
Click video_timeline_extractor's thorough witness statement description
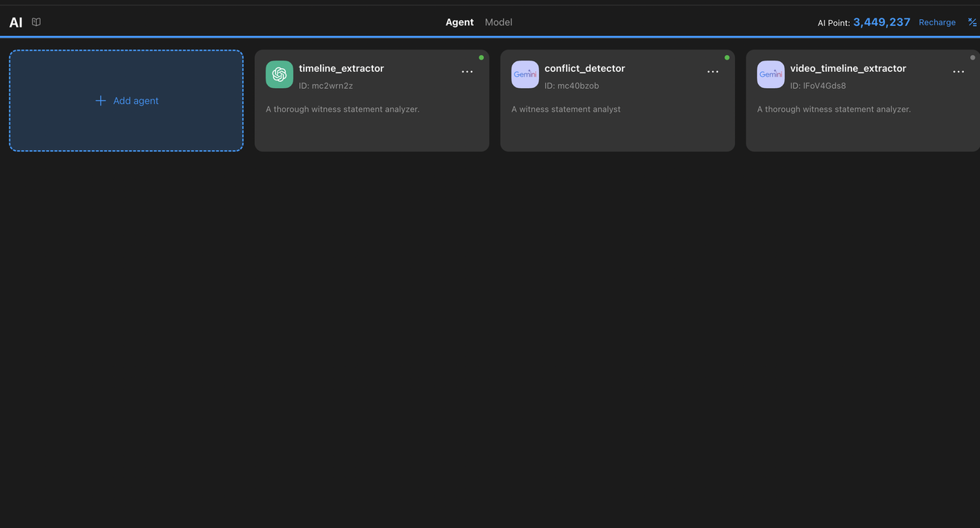point(834,109)
